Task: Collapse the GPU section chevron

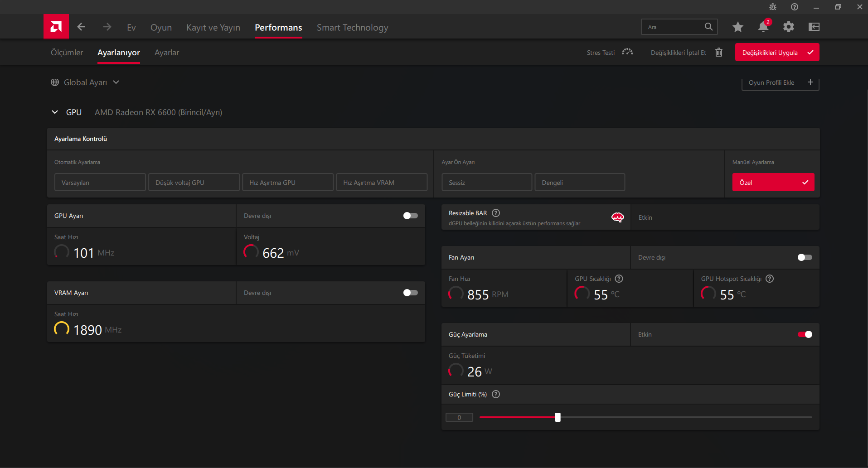Action: point(55,112)
